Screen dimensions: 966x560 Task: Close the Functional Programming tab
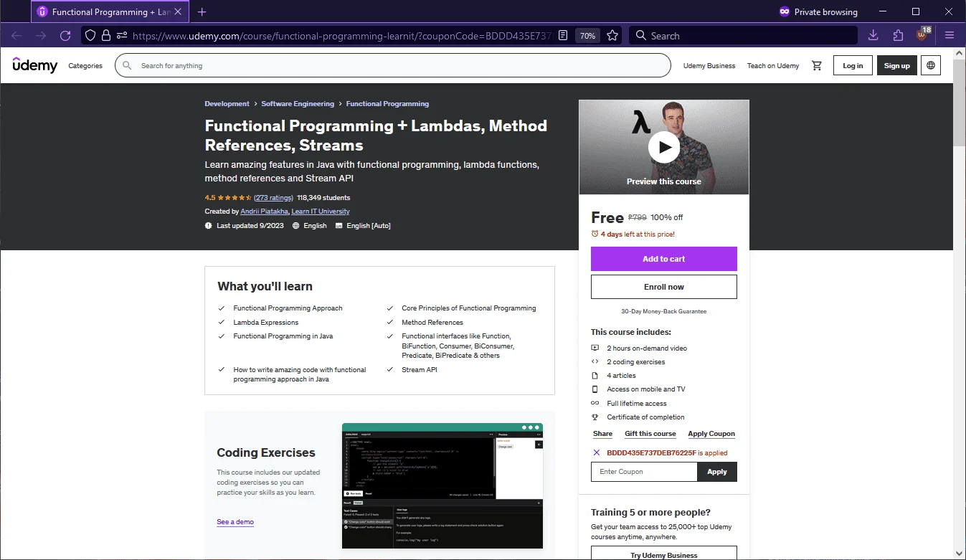point(178,11)
